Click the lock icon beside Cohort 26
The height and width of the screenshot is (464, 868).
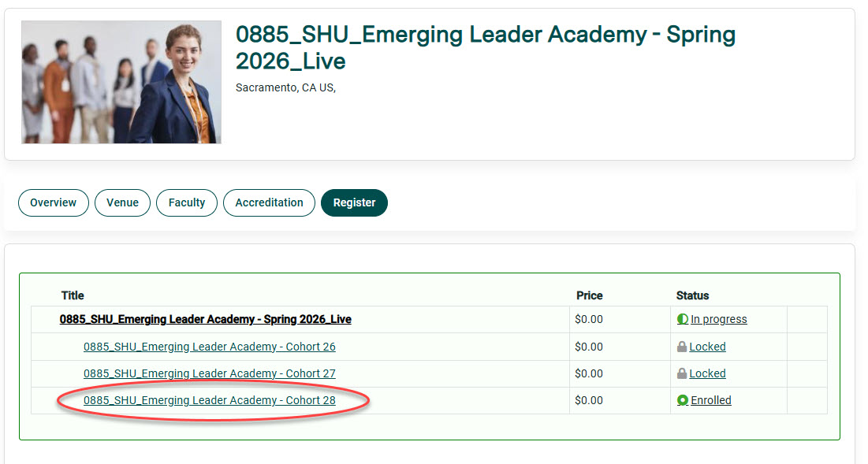[x=683, y=347]
